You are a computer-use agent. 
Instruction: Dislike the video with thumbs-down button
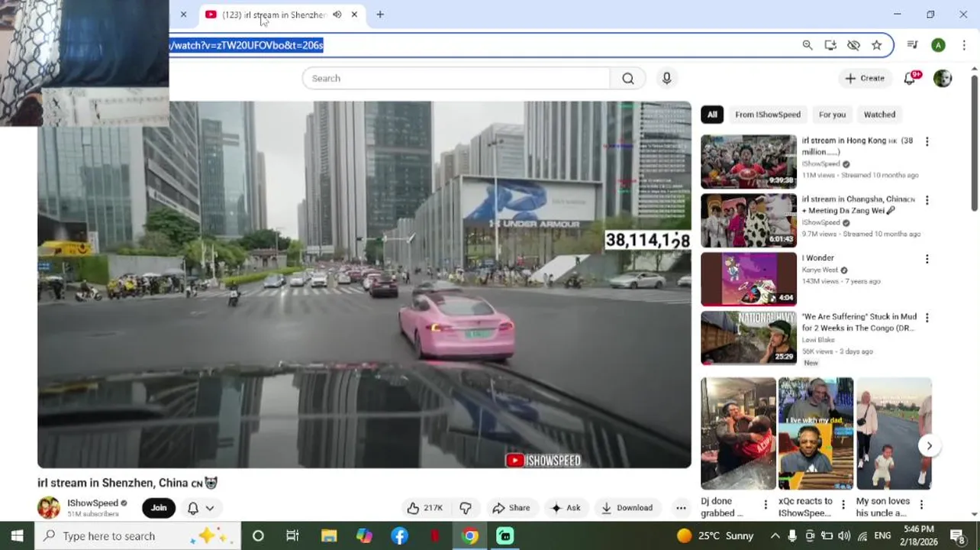click(x=466, y=508)
